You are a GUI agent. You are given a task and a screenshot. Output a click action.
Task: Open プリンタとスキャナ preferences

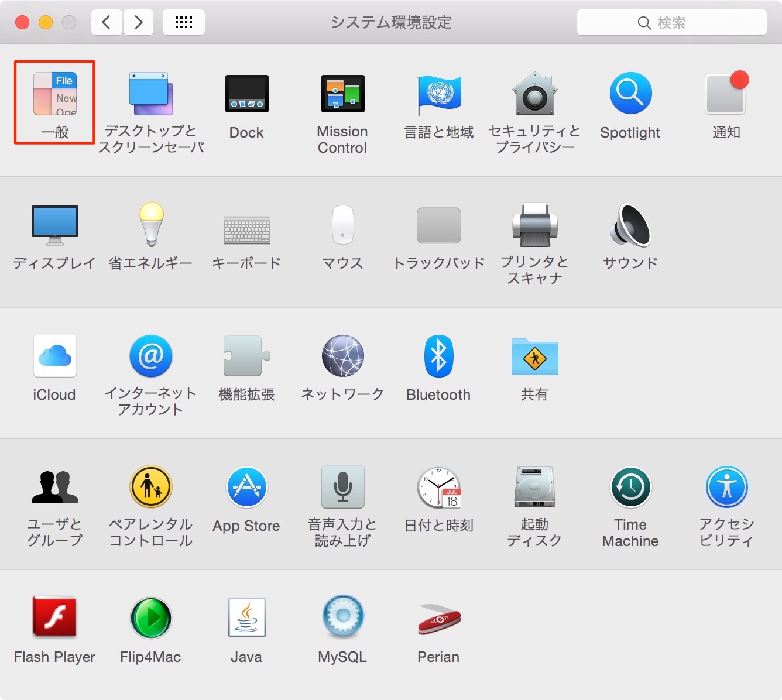pyautogui.click(x=535, y=225)
